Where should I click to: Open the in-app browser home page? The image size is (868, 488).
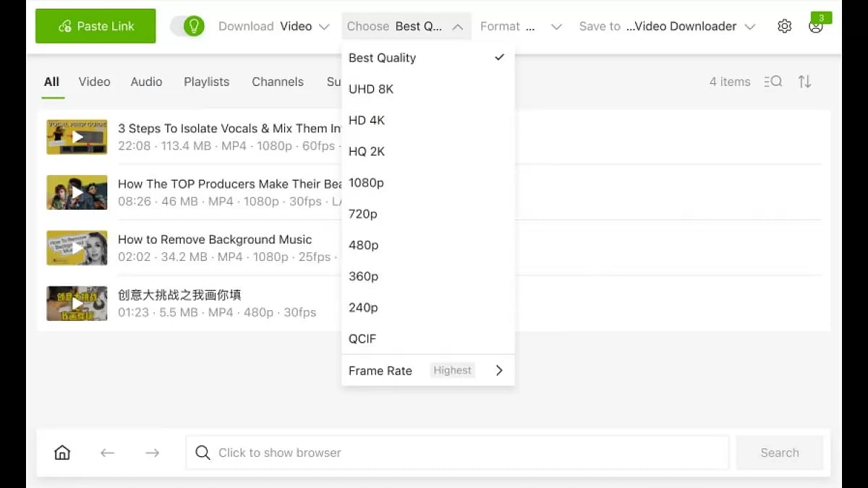[62, 452]
